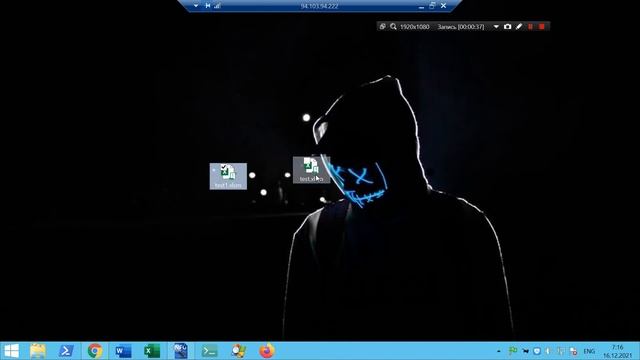Open the clock showing 7:16
Screen dimensions: 640x360
pyautogui.click(x=618, y=351)
